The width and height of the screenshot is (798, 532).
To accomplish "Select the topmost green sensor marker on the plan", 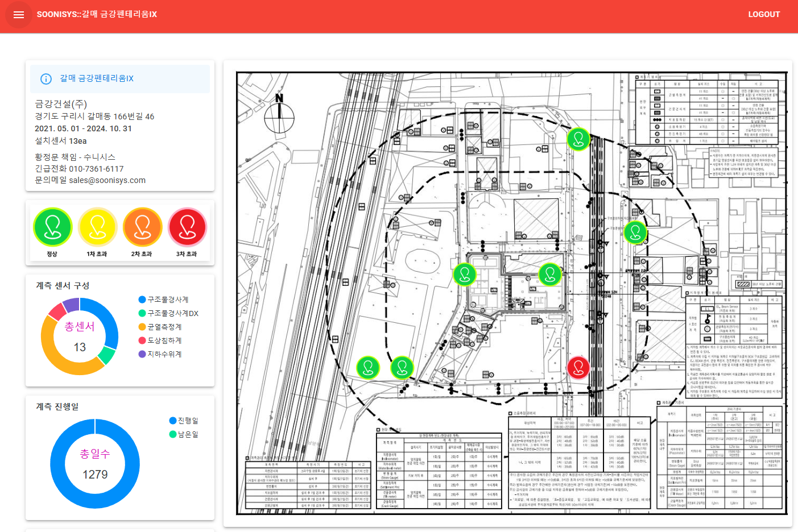I will pyautogui.click(x=578, y=139).
